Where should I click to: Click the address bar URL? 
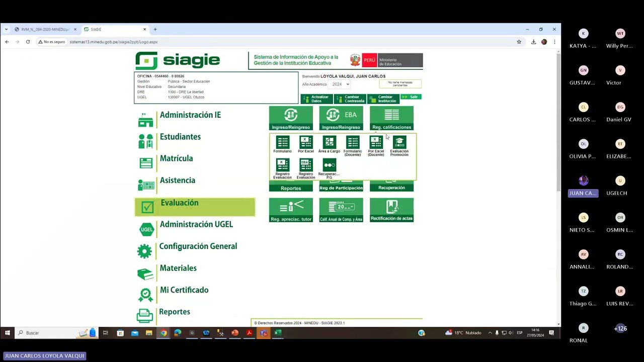114,42
